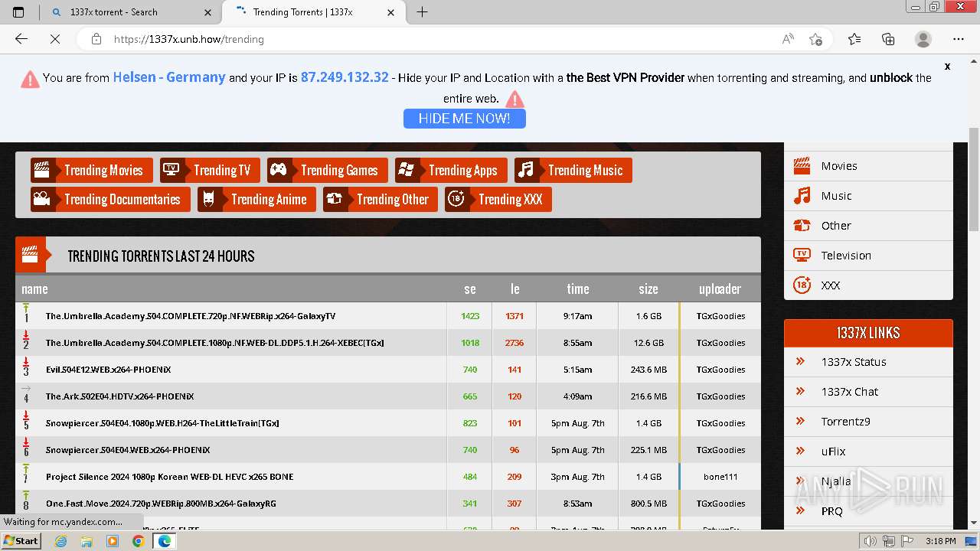This screenshot has width=980, height=551.
Task: Open Windows Start menu
Action: (21, 540)
